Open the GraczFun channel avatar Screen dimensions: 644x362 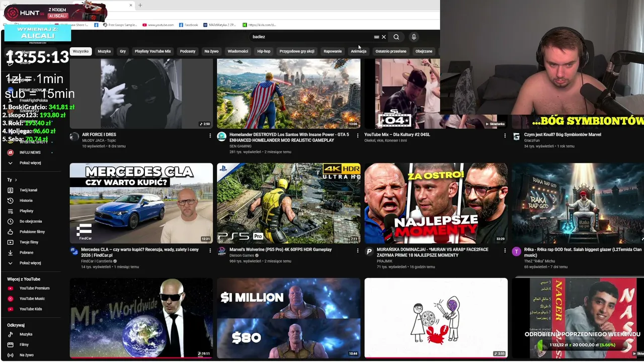516,136
